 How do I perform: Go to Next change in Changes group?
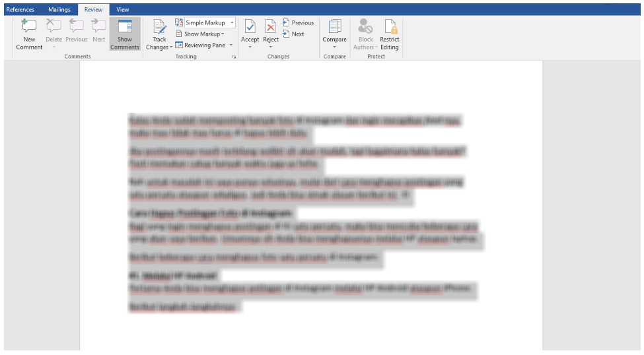tap(293, 34)
